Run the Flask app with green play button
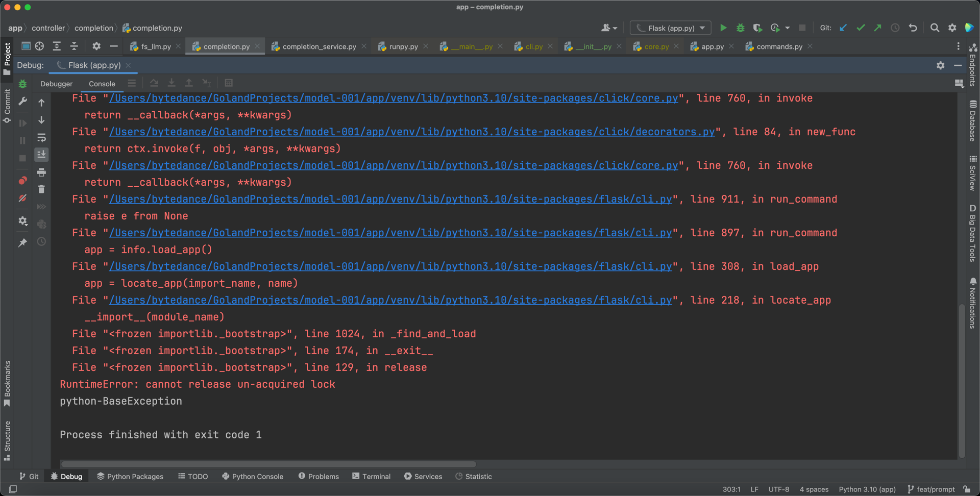This screenshot has height=496, width=980. (723, 28)
